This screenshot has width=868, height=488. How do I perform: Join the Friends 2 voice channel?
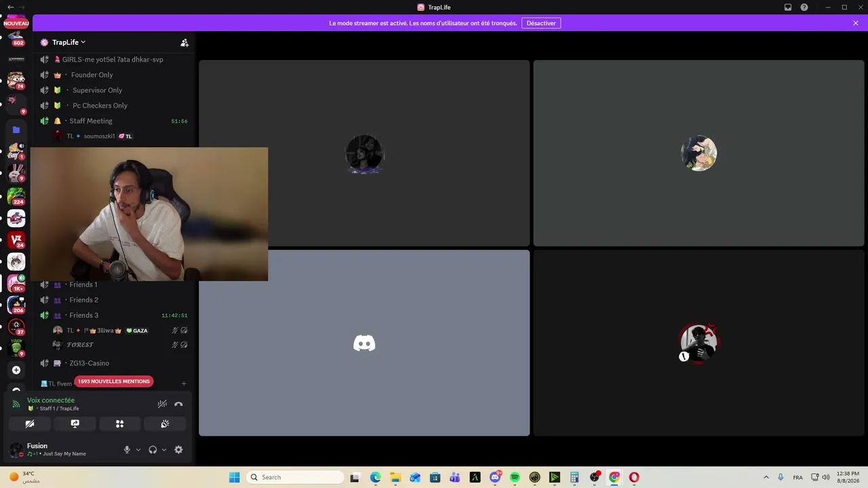click(113, 300)
